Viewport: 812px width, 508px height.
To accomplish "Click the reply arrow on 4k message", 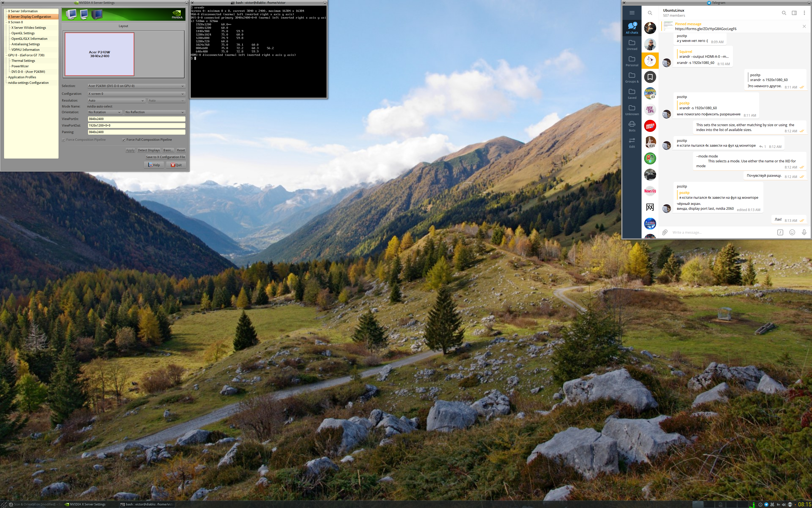I will tap(761, 146).
